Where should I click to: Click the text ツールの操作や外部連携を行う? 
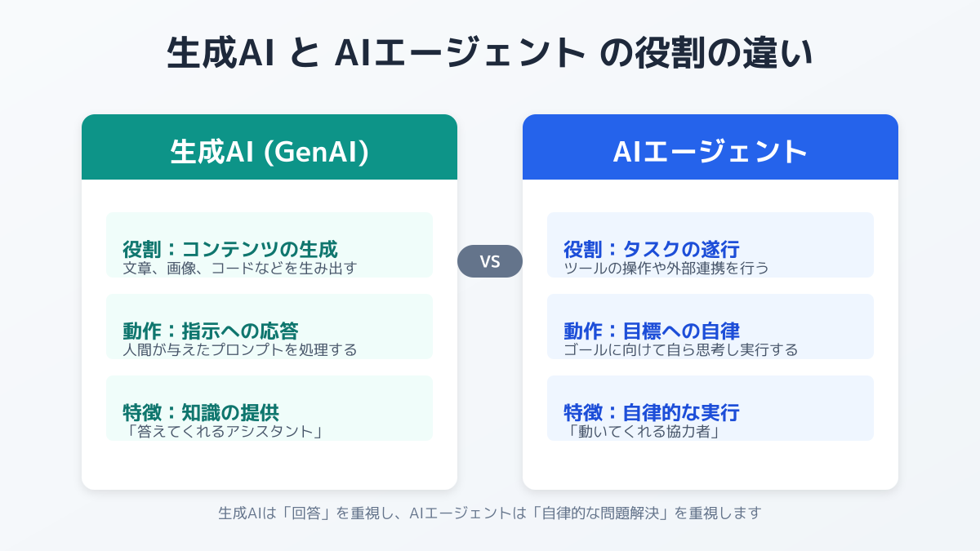(x=666, y=268)
